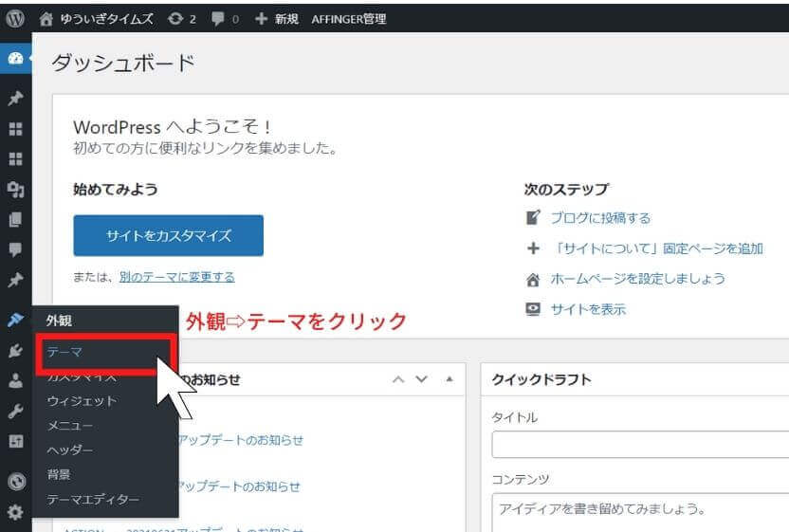Screen dimensions: 789x532
Task: Open Media library sidebar icon
Action: pyautogui.click(x=15, y=190)
